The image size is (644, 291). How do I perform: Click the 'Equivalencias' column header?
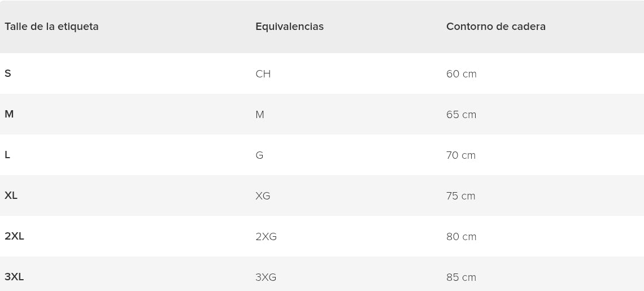coord(289,27)
